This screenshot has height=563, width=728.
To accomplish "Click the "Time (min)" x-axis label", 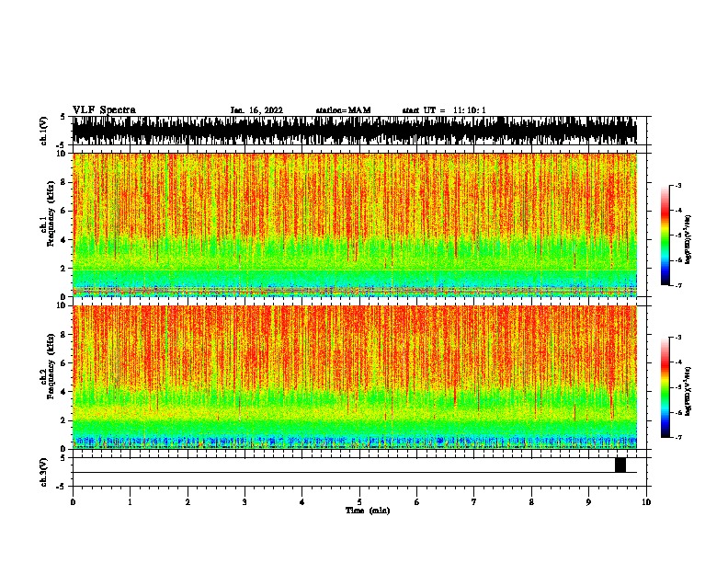I will [x=368, y=511].
